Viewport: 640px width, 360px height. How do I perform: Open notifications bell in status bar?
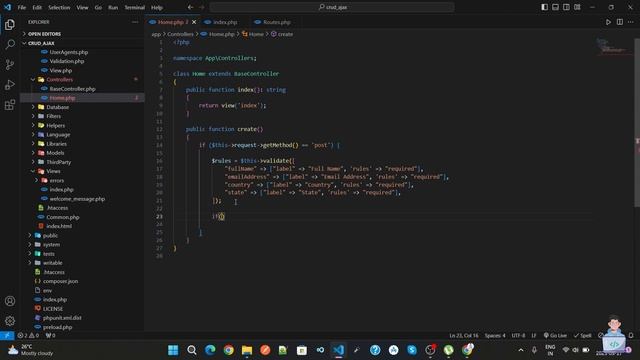tap(631, 336)
